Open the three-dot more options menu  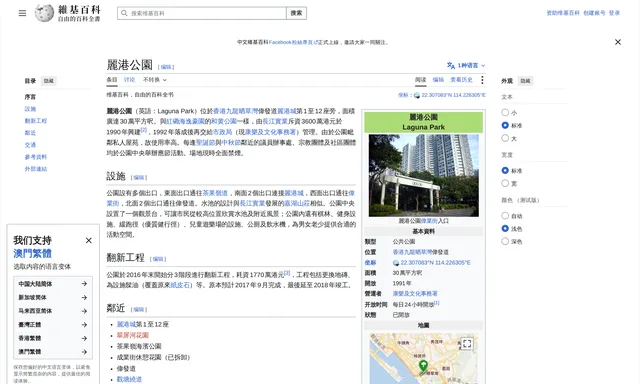(x=482, y=80)
